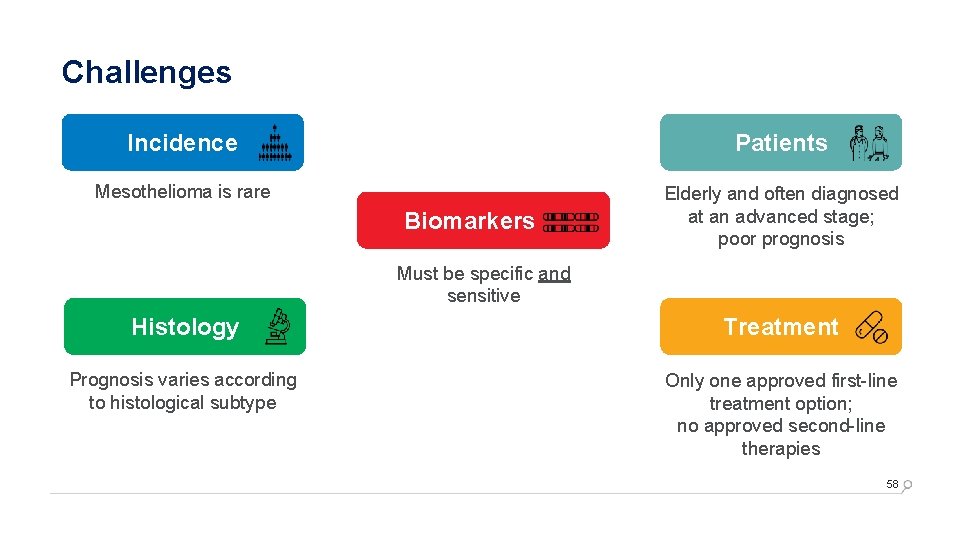Click the magnifier icon near page number
The image size is (960, 540).
[x=907, y=486]
